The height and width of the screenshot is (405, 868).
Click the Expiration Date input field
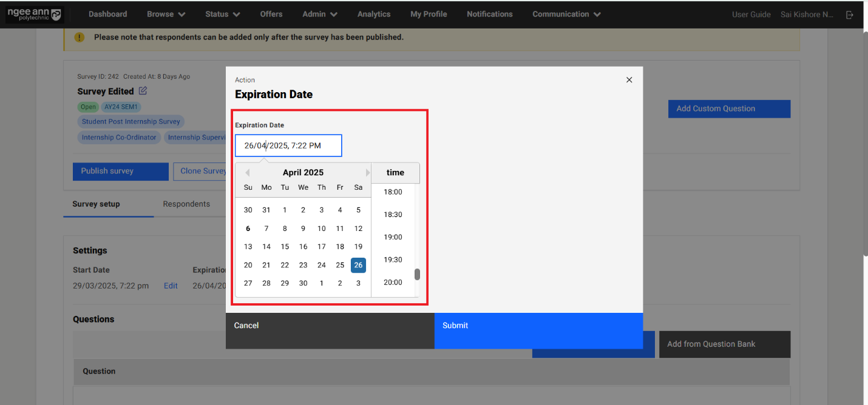[x=288, y=146]
